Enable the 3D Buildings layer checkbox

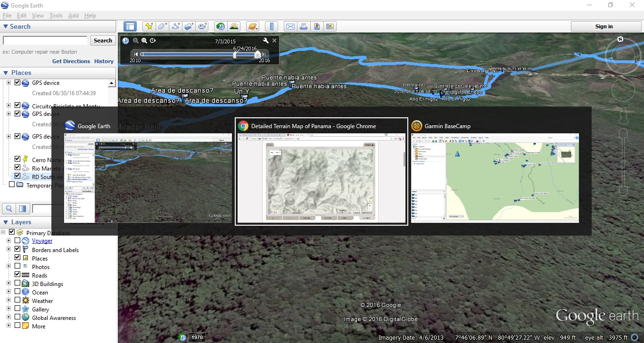17,283
